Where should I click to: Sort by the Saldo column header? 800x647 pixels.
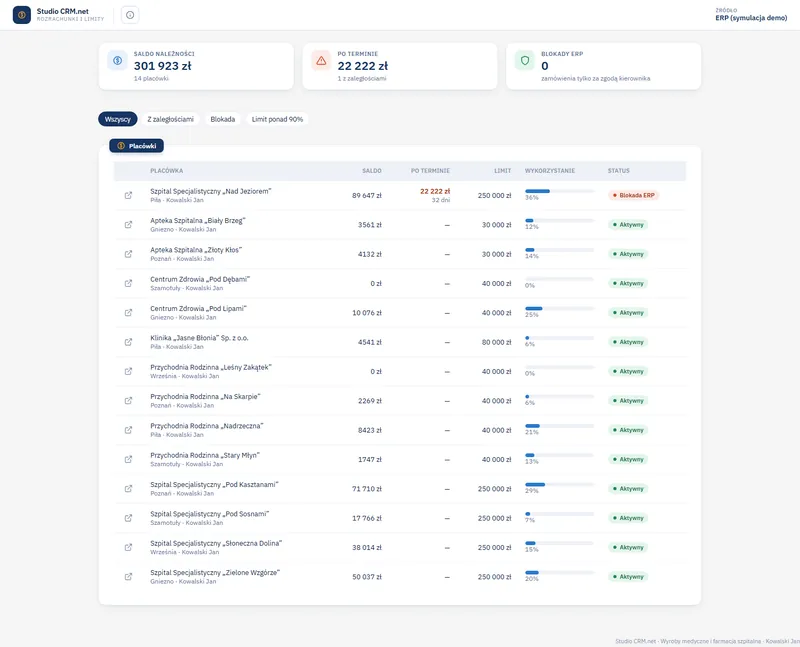pos(372,170)
